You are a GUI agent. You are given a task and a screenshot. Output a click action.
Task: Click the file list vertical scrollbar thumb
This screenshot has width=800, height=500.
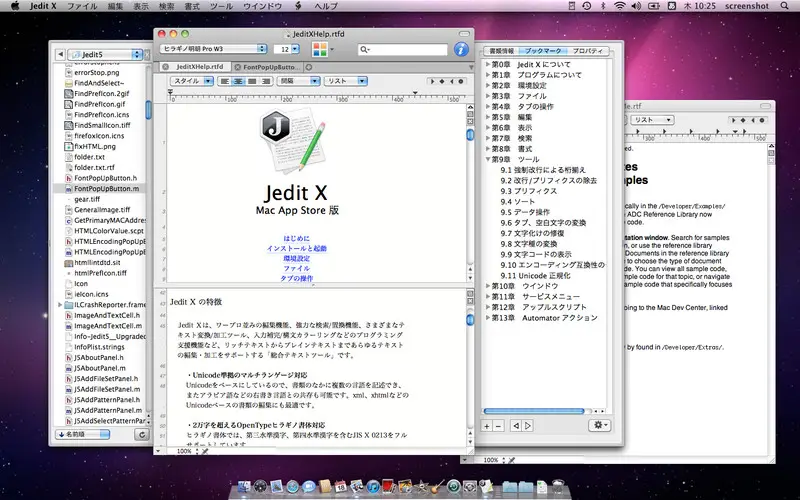[148, 110]
